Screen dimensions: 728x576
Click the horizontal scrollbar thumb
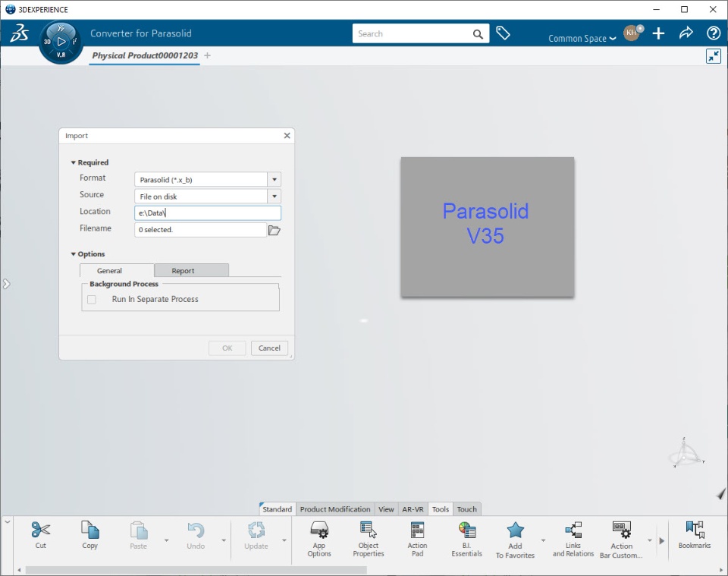196,570
